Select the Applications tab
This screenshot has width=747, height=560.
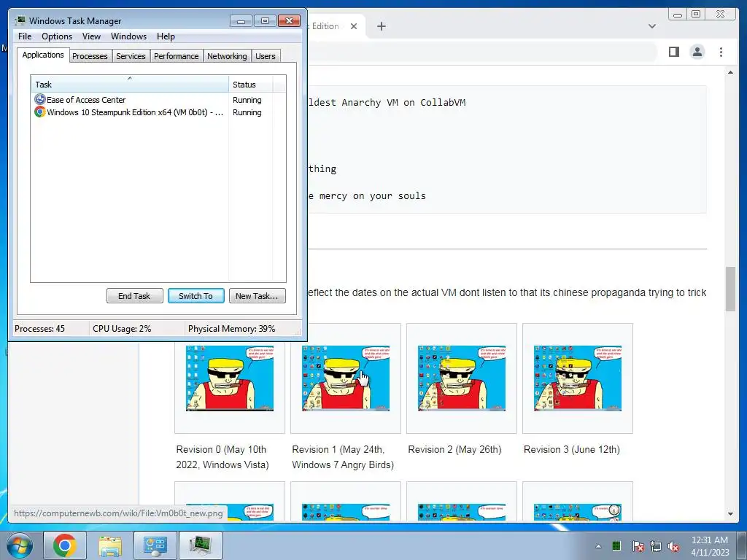[x=43, y=55]
